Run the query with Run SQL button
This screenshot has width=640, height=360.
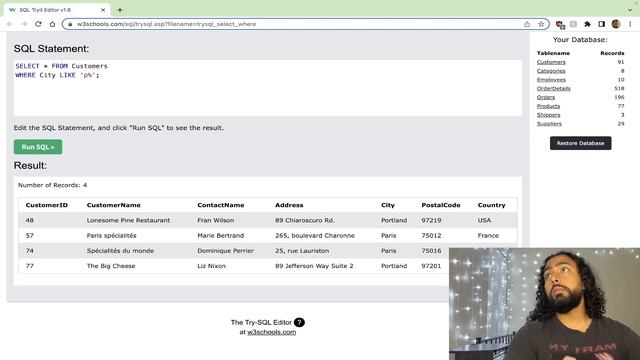pos(38,147)
